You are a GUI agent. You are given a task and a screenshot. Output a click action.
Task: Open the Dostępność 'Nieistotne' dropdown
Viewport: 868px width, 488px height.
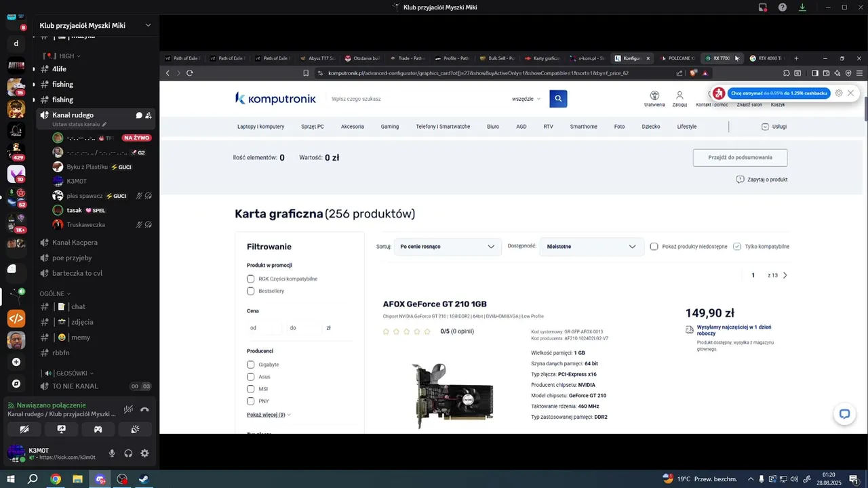tap(592, 247)
